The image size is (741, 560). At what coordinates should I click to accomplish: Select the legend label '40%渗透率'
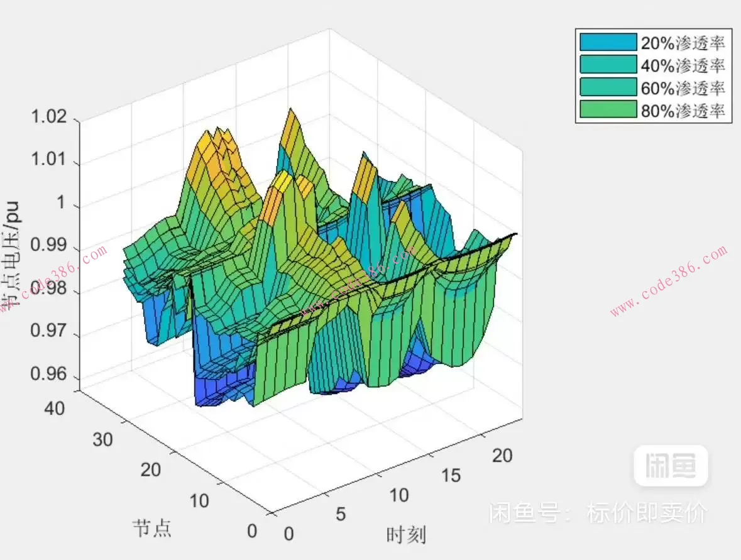[x=683, y=65]
